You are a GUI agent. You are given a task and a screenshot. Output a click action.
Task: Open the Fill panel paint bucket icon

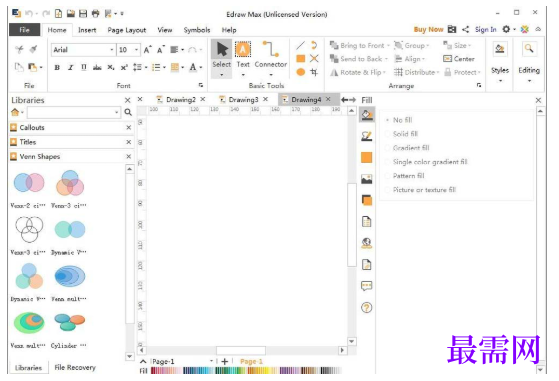click(367, 115)
